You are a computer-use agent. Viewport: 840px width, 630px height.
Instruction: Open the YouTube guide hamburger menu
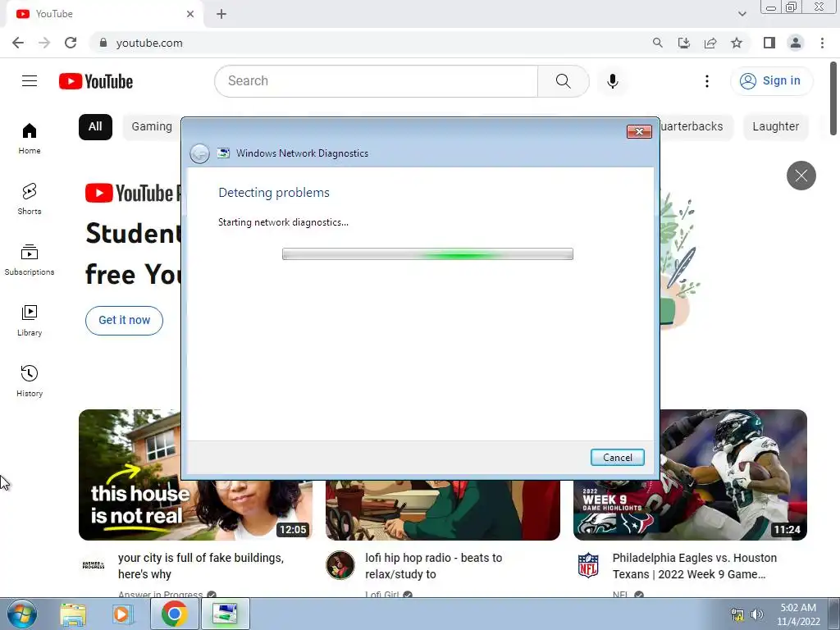[30, 81]
